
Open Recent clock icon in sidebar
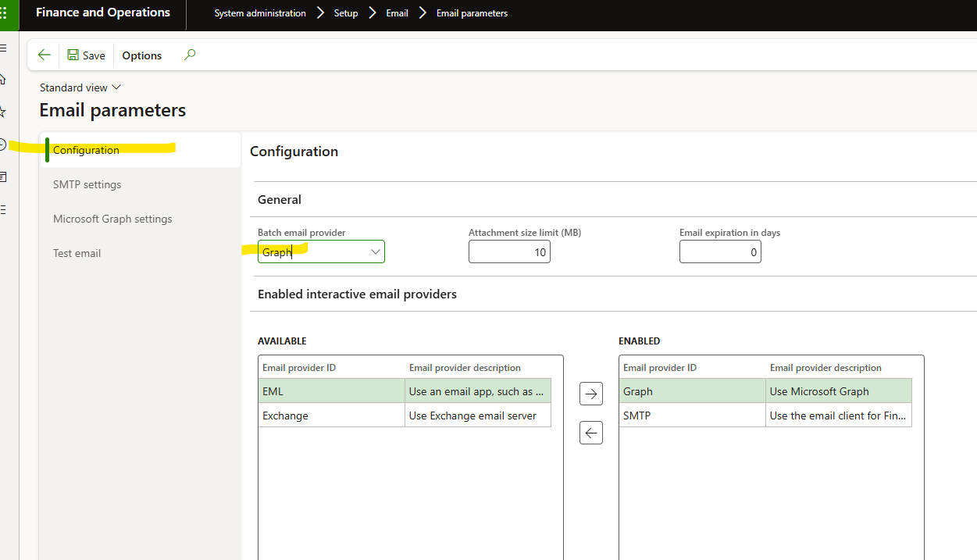click(3, 144)
